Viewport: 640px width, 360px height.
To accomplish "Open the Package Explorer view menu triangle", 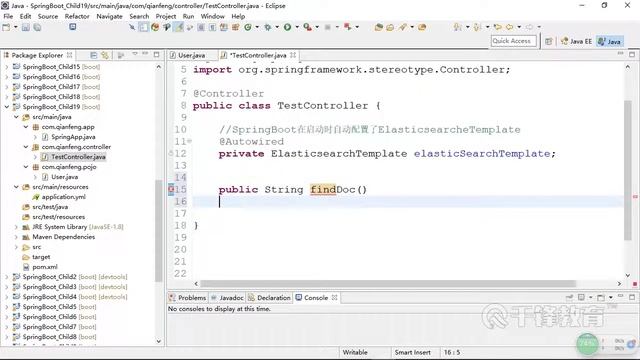I will click(x=135, y=54).
